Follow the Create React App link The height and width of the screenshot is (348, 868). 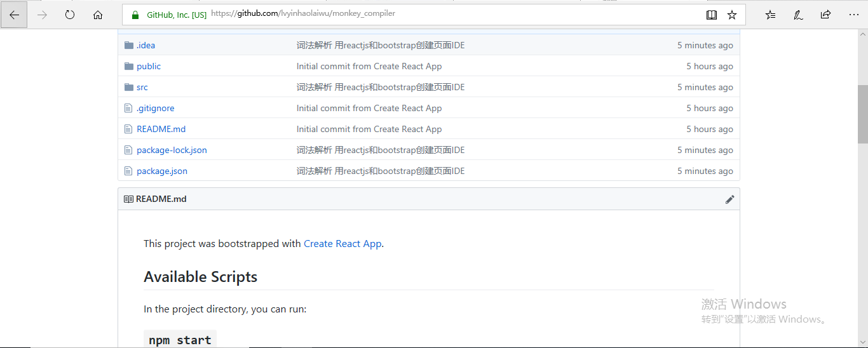click(x=342, y=243)
